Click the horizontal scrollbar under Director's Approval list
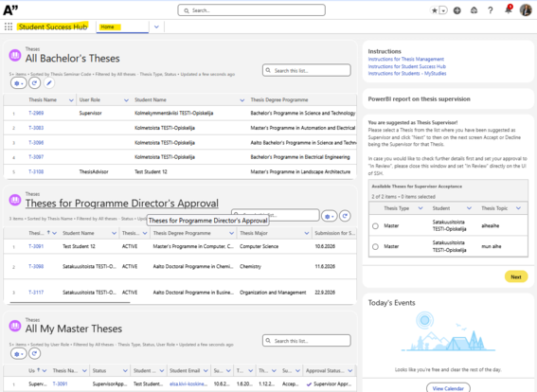 (x=70, y=302)
